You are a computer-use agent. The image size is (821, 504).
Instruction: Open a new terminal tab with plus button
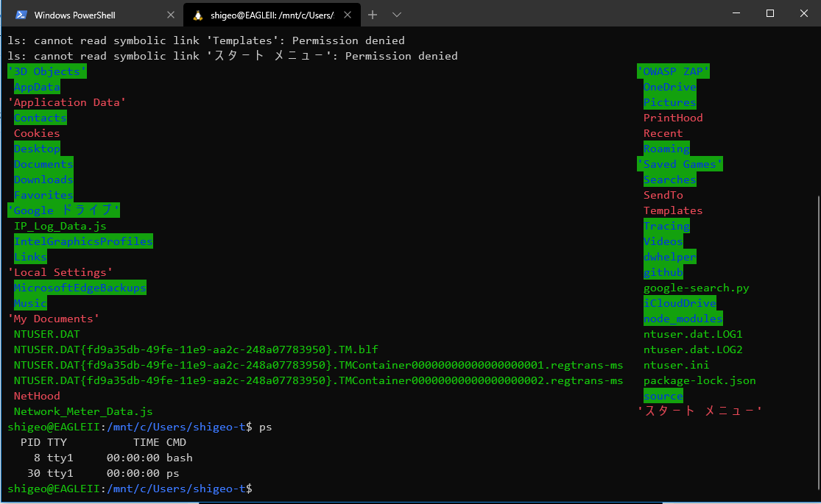373,15
